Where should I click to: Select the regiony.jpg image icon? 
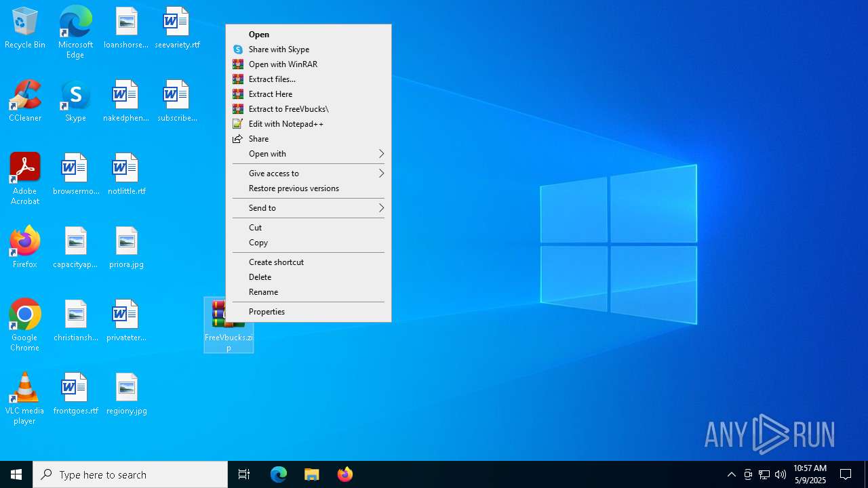pos(126,394)
